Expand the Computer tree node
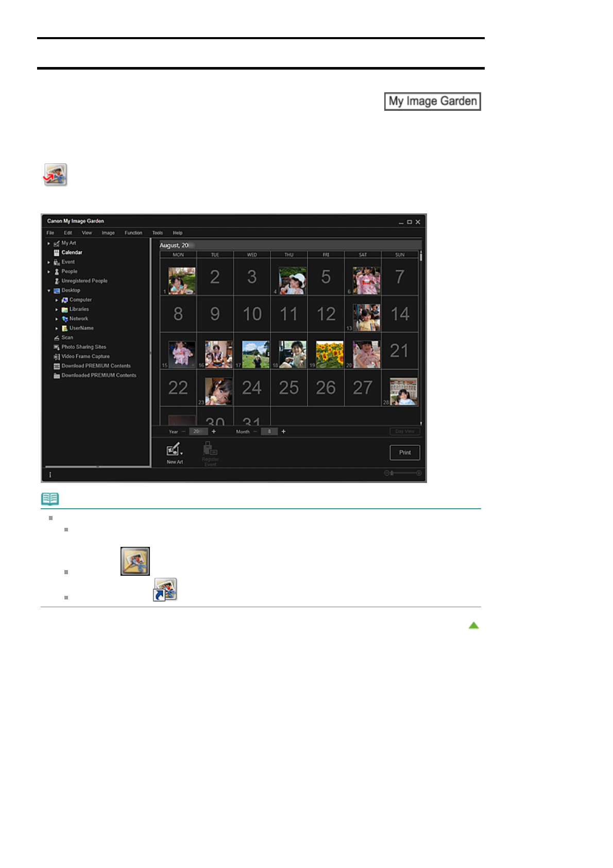Image resolution: width=613 pixels, height=868 pixels. [x=57, y=300]
